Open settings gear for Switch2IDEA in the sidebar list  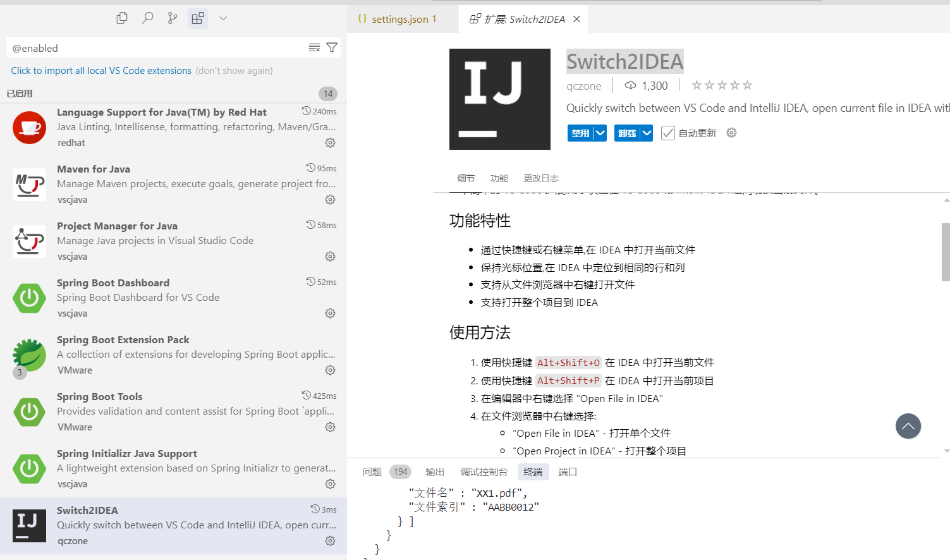pyautogui.click(x=330, y=540)
